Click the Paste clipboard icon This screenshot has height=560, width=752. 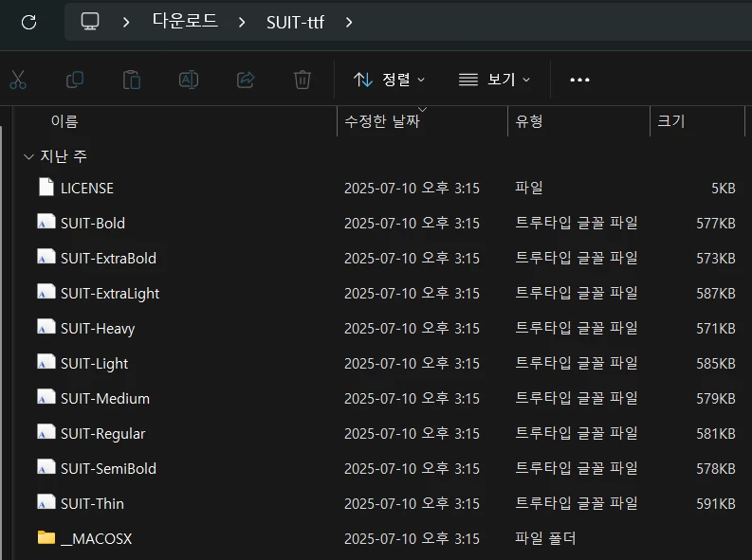point(132,80)
